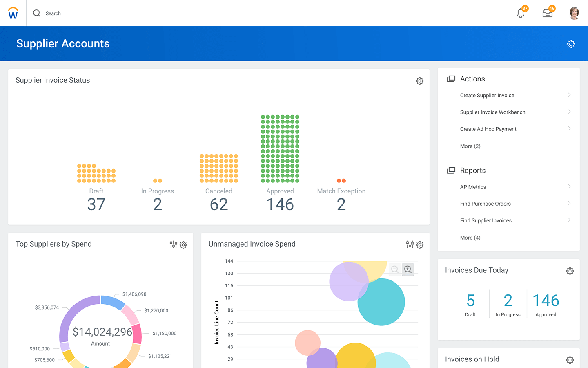The width and height of the screenshot is (588, 368).
Task: Open the notifications bell
Action: (x=520, y=13)
